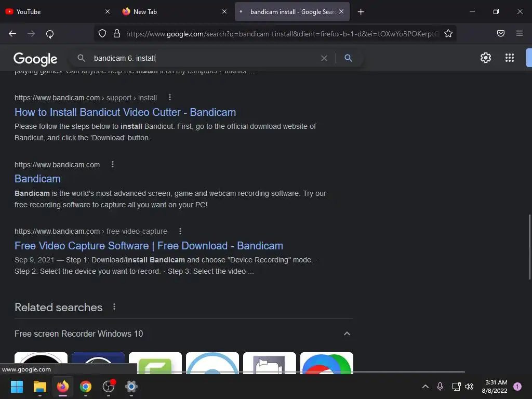Open Free Video Capture Software result link

tap(149, 246)
